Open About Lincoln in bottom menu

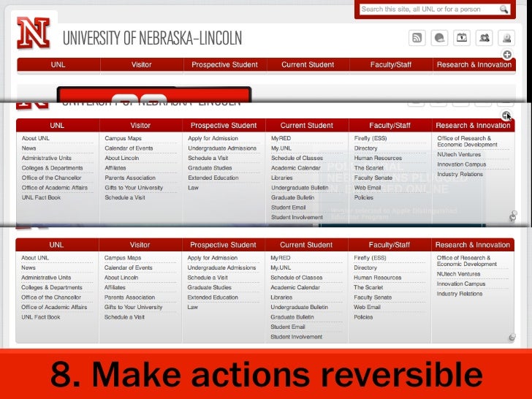click(x=121, y=277)
